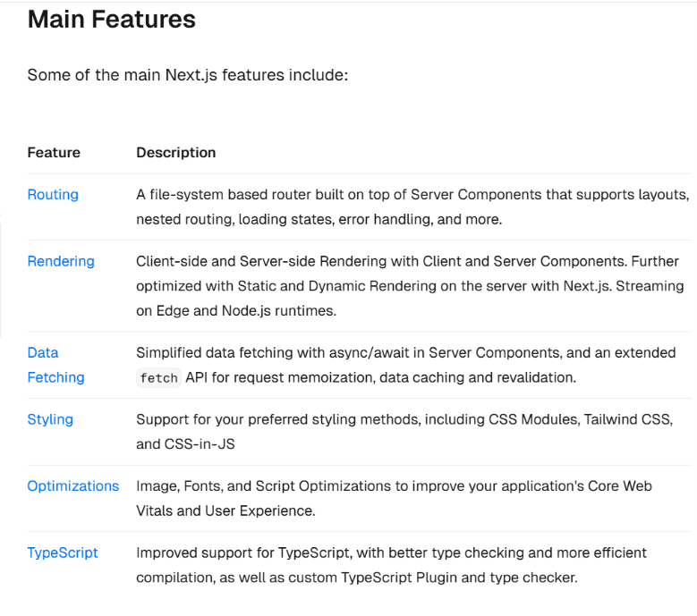Open the Optimizations link
697x616 pixels.
pyautogui.click(x=73, y=486)
